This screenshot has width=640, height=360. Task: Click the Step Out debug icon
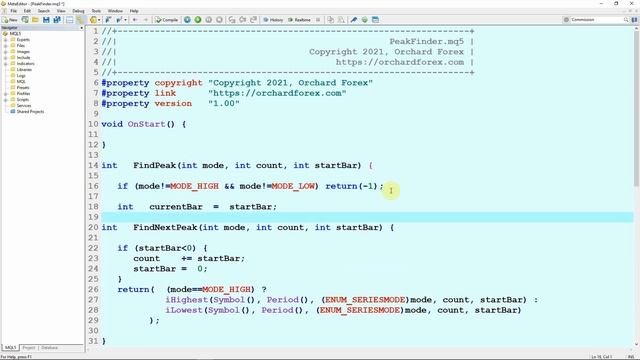tap(253, 20)
